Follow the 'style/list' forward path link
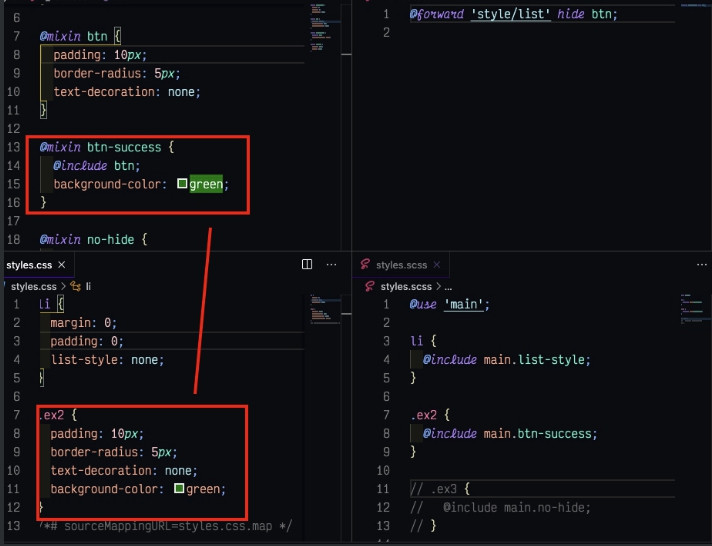 (x=511, y=14)
